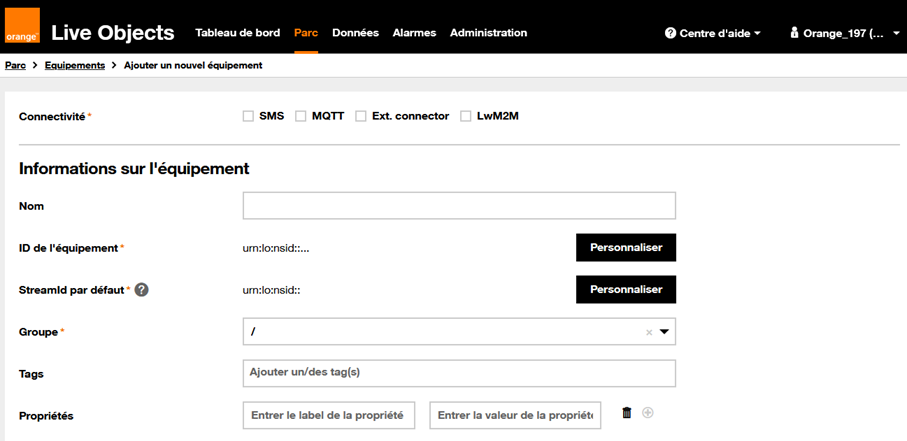The width and height of the screenshot is (907, 441).
Task: Open the Centre d'aide dropdown menu
Action: [712, 33]
